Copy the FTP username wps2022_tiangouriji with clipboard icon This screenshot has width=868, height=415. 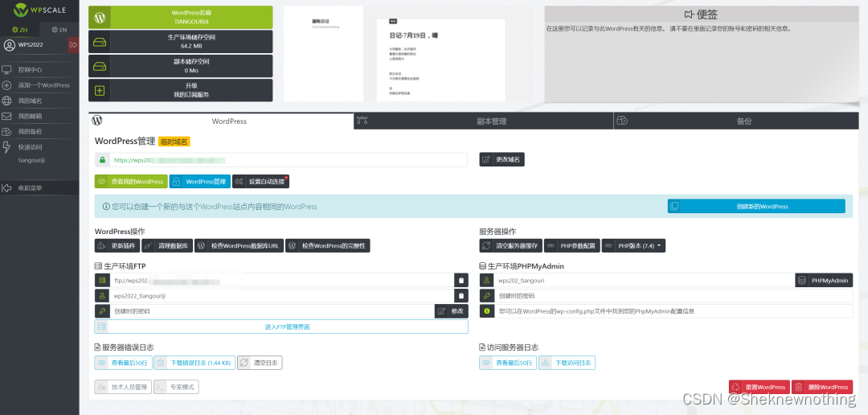pyautogui.click(x=461, y=296)
